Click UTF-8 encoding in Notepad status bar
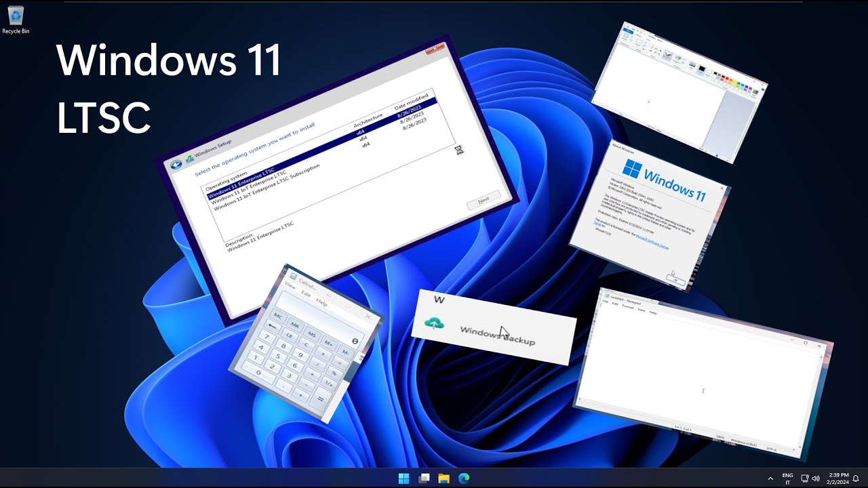868x488 pixels. pos(771,448)
